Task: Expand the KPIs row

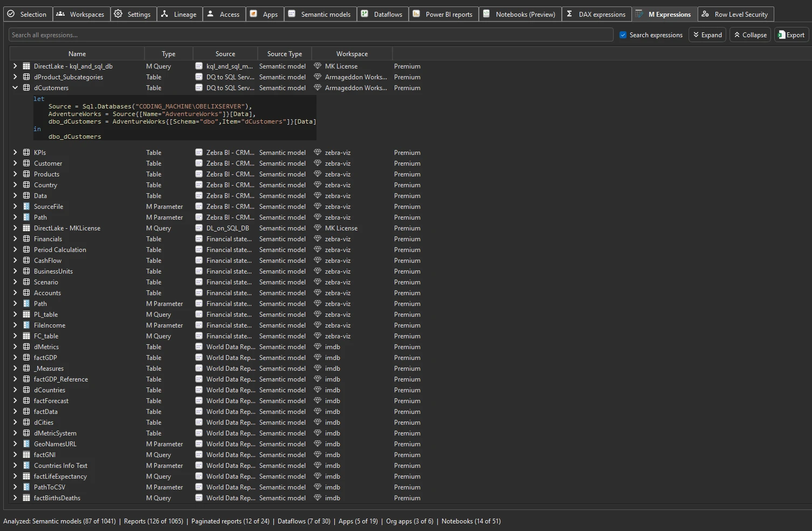Action: (x=15, y=153)
